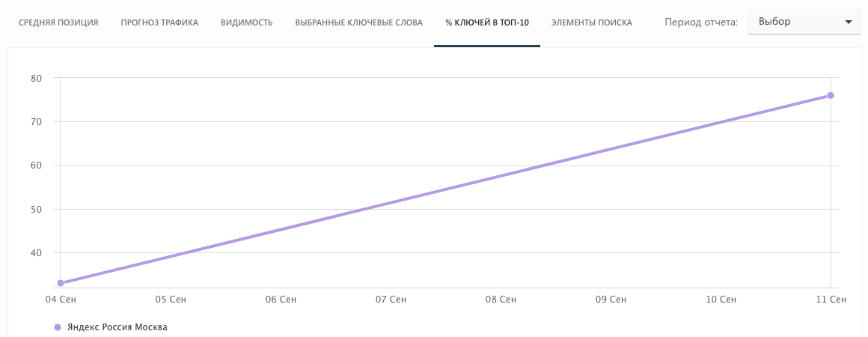Open the Период отчета dropdown
Viewport: 868px width, 337px height.
tap(804, 22)
